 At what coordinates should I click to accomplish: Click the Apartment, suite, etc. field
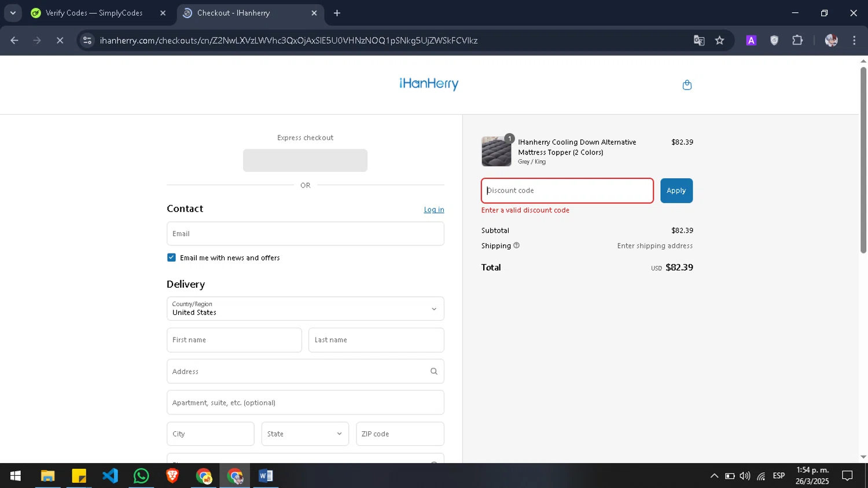pos(306,402)
